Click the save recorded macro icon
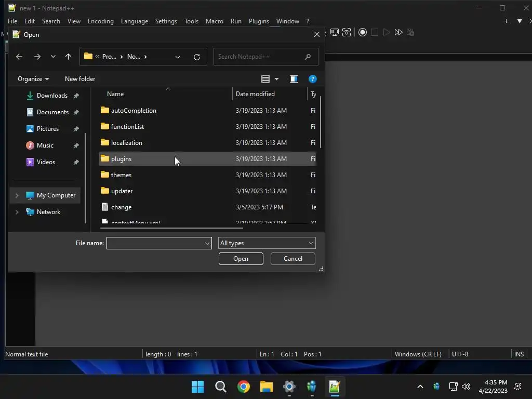532x399 pixels. pos(410,32)
